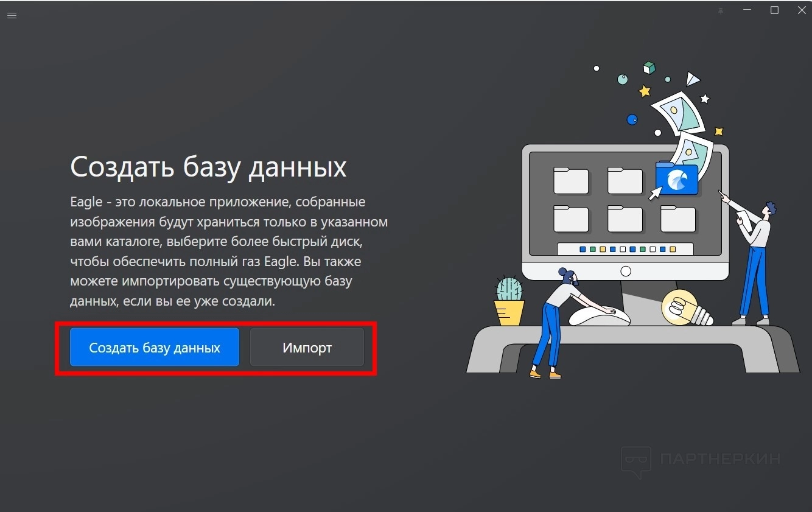Click the blue ball above the monitor
Screen dimensions: 812x512
click(x=632, y=119)
